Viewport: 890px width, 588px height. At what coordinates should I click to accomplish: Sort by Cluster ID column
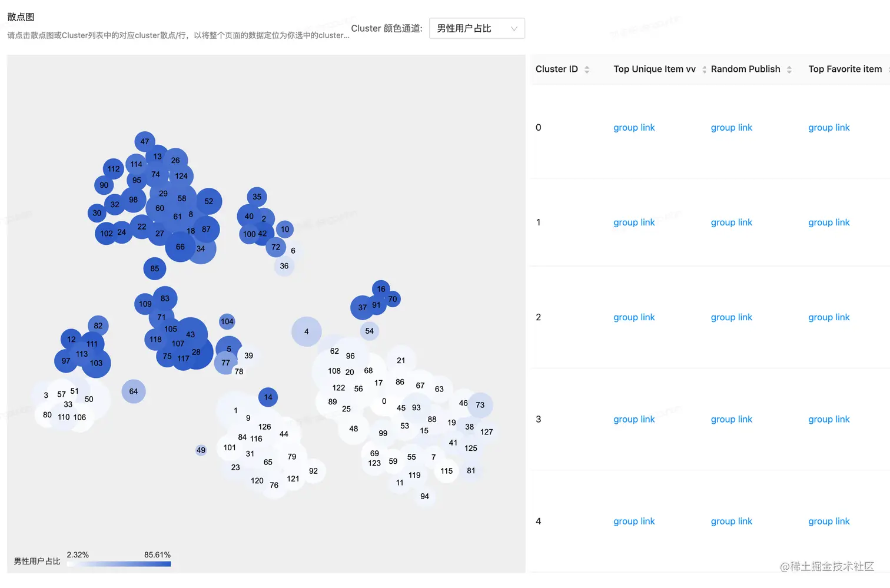586,69
